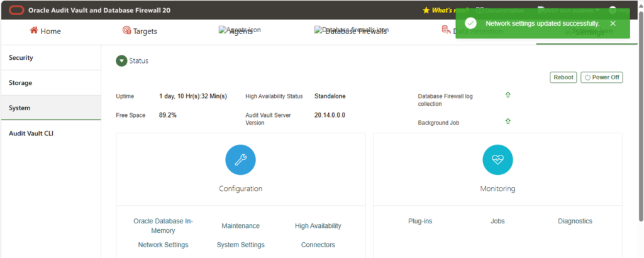Click the Power Off button
Image resolution: width=644 pixels, height=258 pixels.
(602, 77)
